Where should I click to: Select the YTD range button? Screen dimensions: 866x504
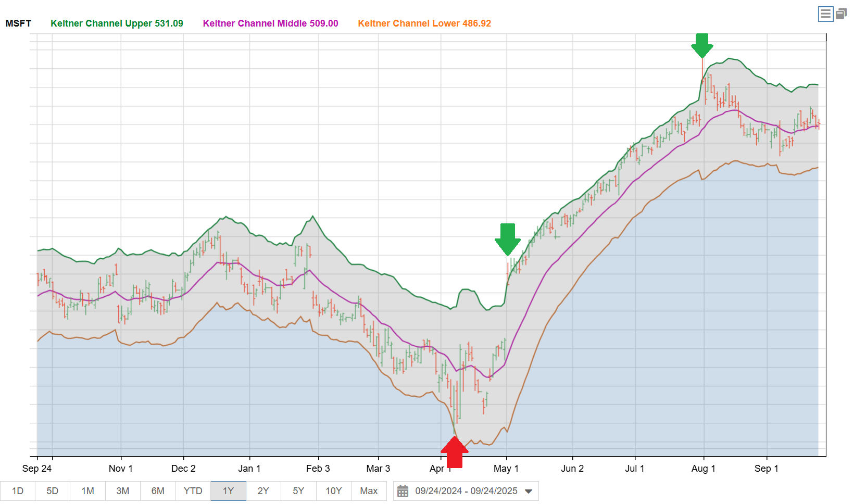coord(193,491)
